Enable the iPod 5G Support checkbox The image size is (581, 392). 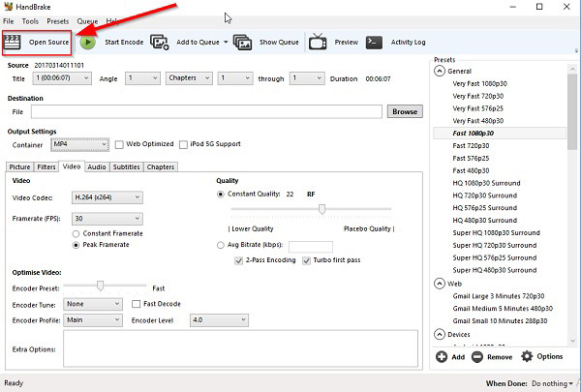point(183,144)
